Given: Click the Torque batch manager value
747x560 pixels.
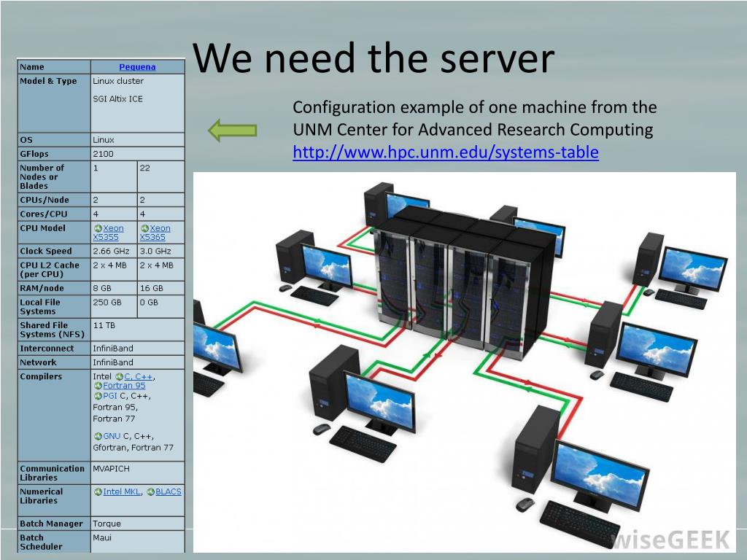Looking at the screenshot, I should pos(107,524).
